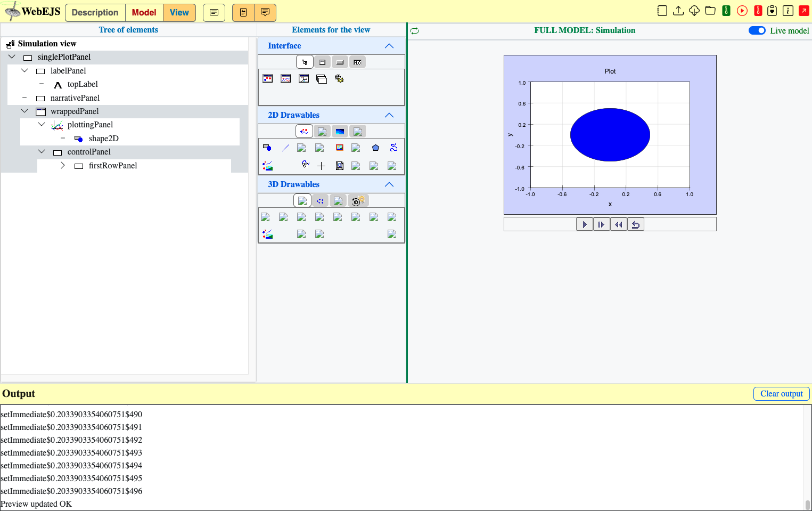This screenshot has width=812, height=511.
Task: Collapse the Interface palette section
Action: coord(389,46)
